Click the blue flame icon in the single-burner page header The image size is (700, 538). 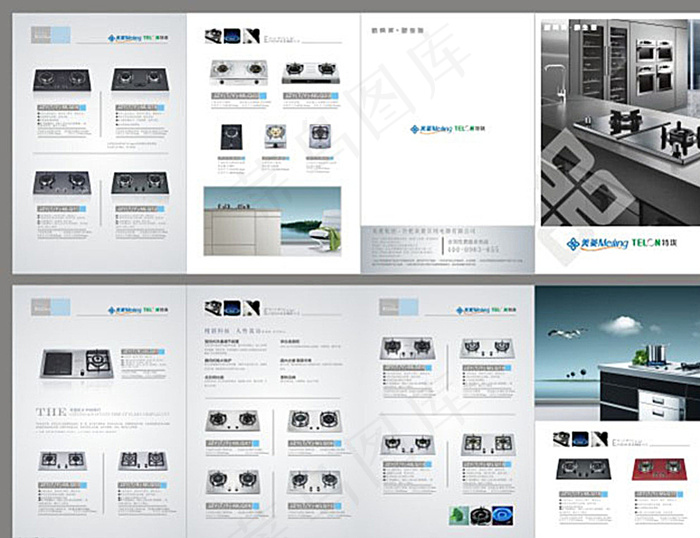[x=232, y=36]
